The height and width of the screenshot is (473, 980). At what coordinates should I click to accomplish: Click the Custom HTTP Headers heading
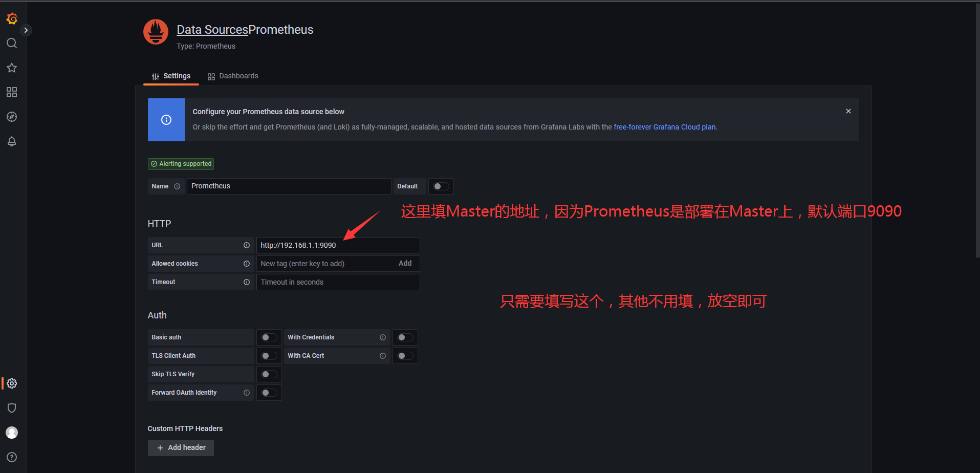click(185, 428)
